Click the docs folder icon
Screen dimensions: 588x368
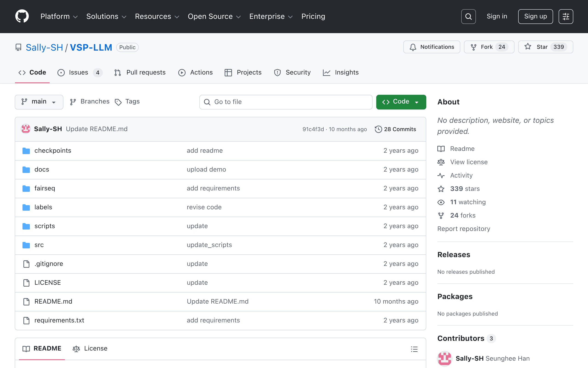point(26,170)
